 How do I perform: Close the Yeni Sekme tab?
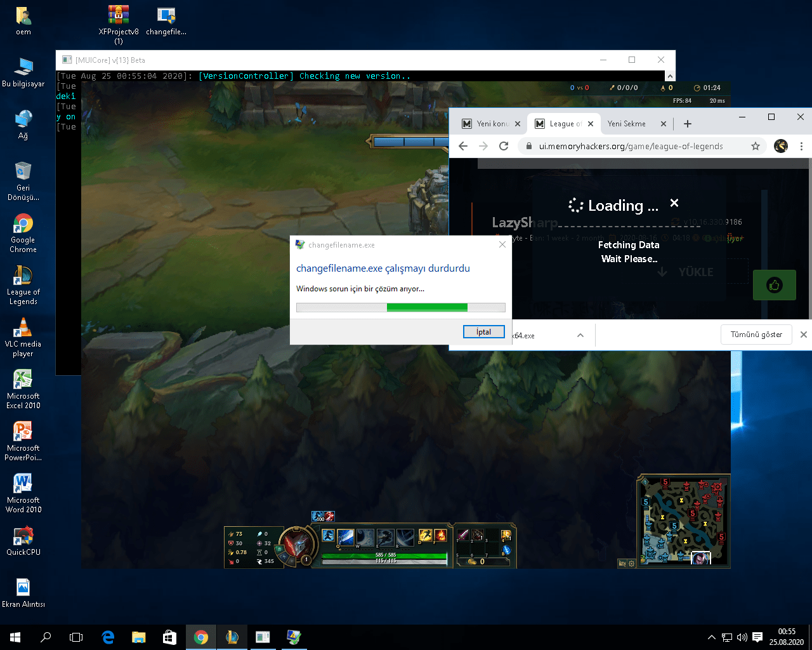click(664, 124)
